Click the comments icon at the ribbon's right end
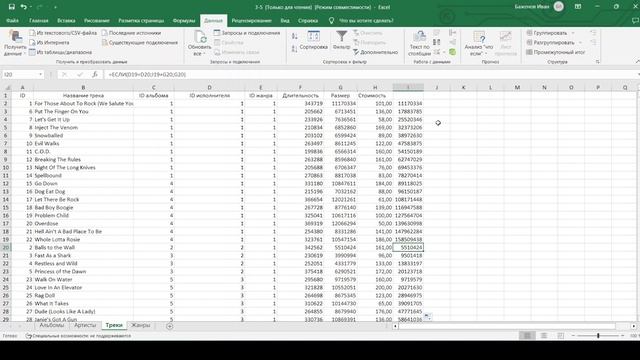640x360 pixels. (x=635, y=20)
